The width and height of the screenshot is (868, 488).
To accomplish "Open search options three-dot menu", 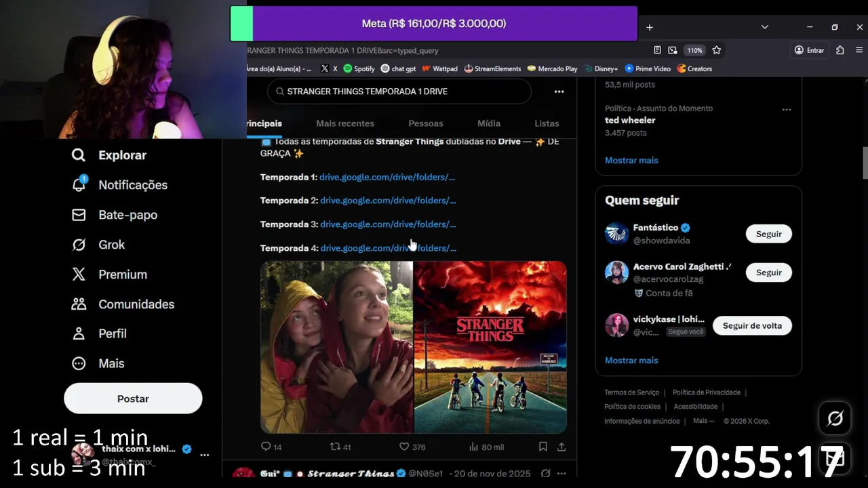I will point(559,91).
